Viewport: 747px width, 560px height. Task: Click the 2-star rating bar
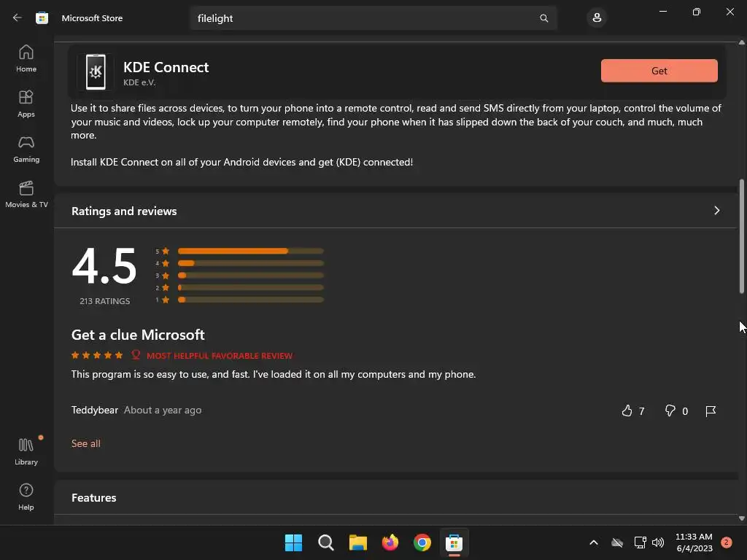pos(251,287)
